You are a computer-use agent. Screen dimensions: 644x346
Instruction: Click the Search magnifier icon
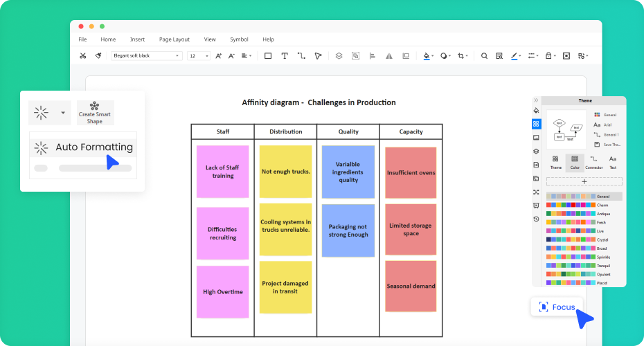click(484, 56)
